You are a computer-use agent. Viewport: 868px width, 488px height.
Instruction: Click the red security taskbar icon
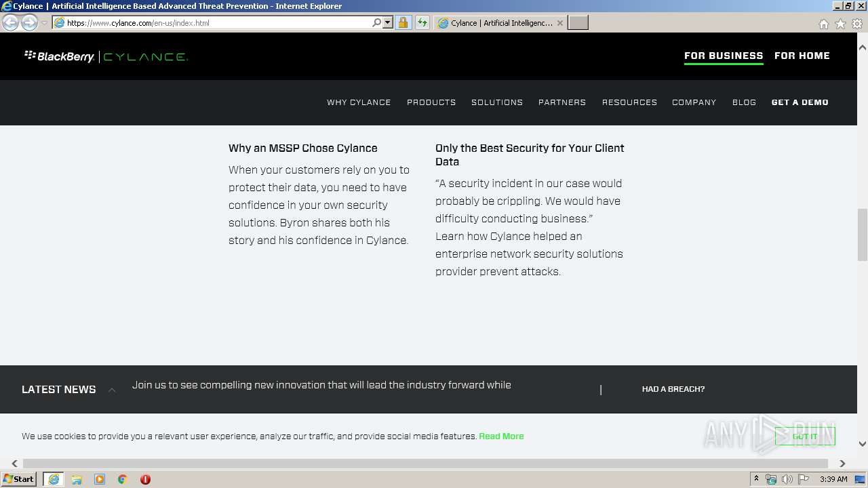pos(145,479)
